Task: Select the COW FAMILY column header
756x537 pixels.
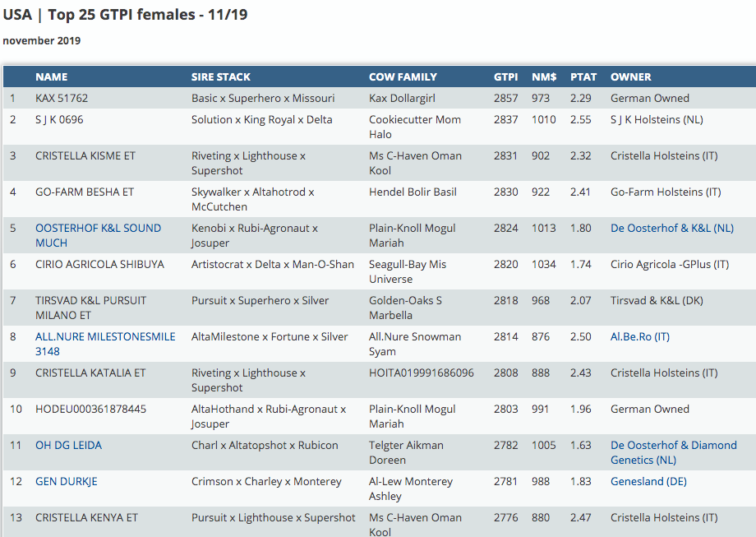Action: (403, 77)
